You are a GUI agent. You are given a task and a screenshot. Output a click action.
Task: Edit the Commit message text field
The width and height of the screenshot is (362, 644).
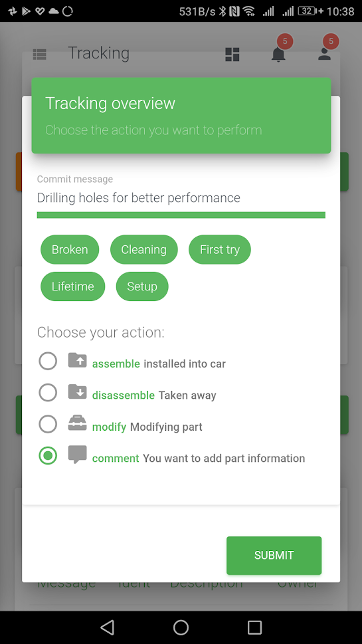pos(181,198)
